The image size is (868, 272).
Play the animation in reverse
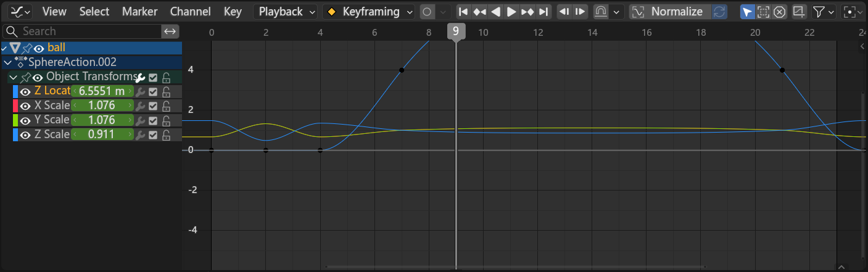pos(495,11)
